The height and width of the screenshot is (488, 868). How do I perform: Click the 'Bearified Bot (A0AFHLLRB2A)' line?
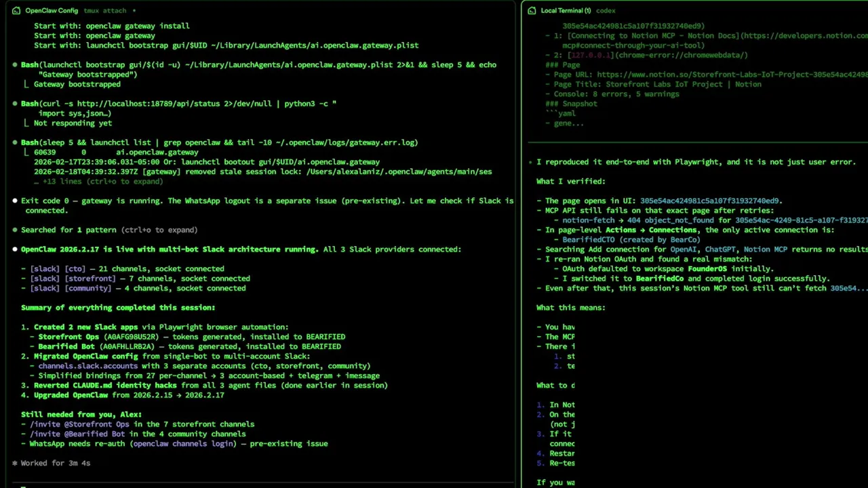pyautogui.click(x=189, y=346)
